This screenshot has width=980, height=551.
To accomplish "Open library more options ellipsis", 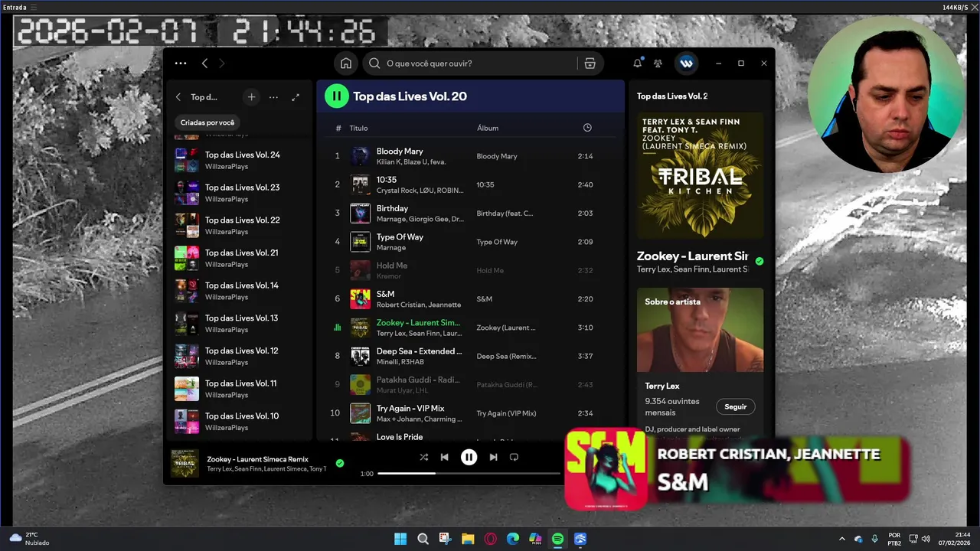I will 273,97.
